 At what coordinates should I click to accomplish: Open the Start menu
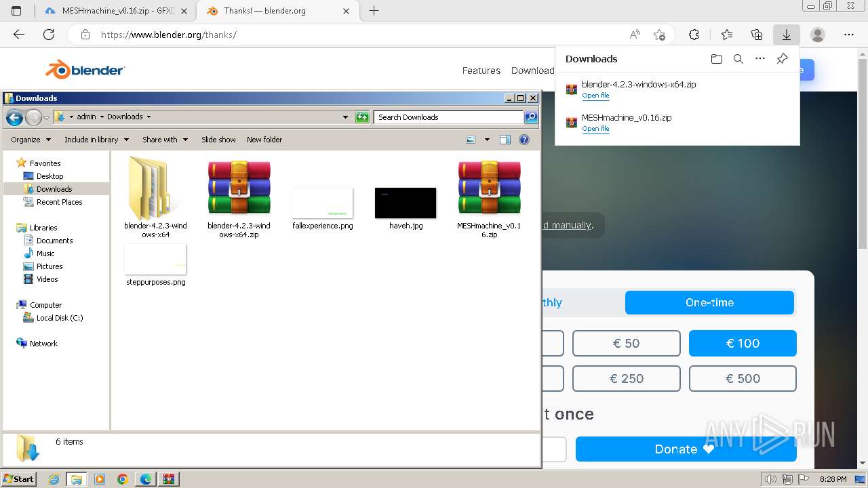click(x=18, y=479)
